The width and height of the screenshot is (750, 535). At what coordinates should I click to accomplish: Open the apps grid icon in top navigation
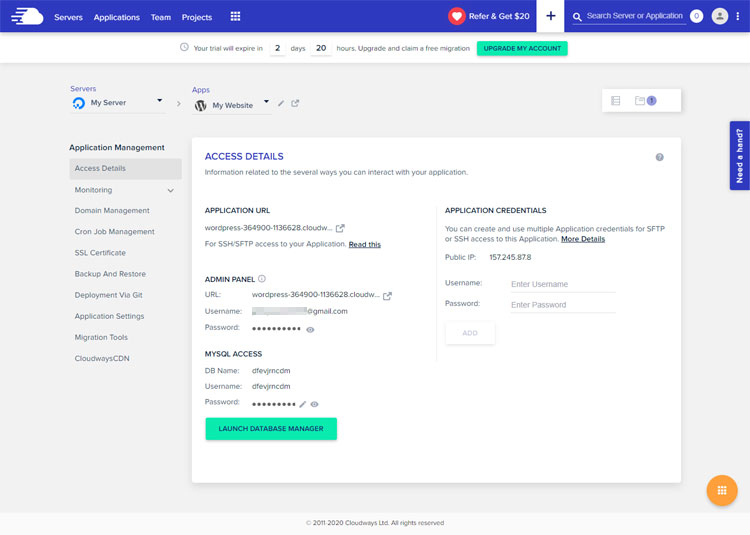[x=235, y=16]
